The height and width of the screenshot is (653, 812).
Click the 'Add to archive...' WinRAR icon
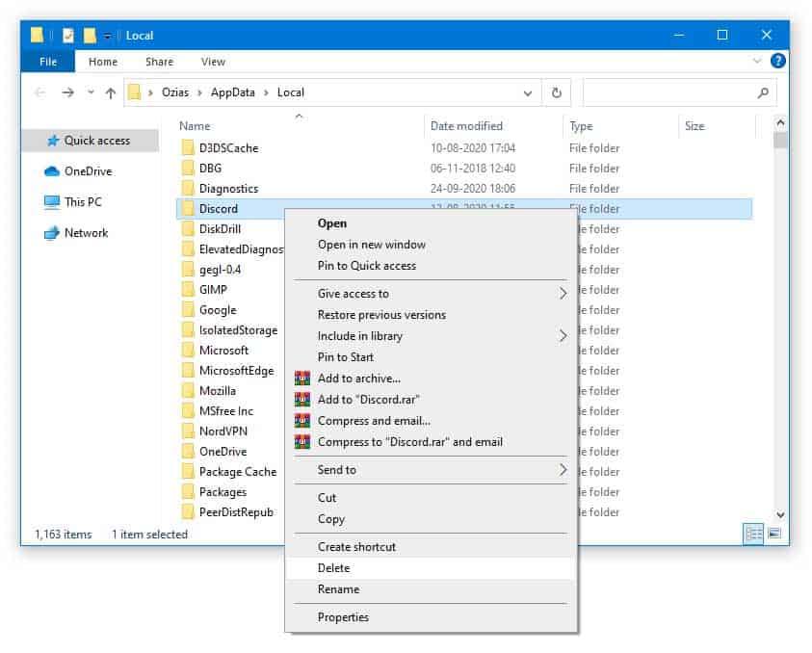[304, 378]
